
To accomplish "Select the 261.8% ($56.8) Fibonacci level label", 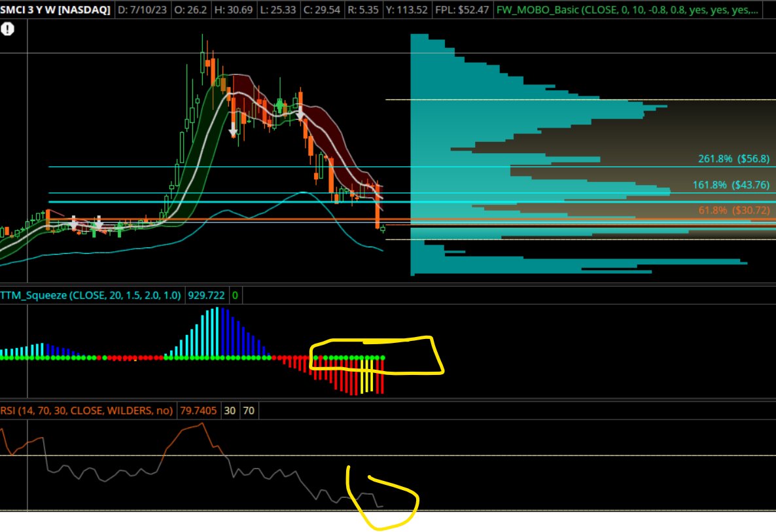I will [x=733, y=158].
